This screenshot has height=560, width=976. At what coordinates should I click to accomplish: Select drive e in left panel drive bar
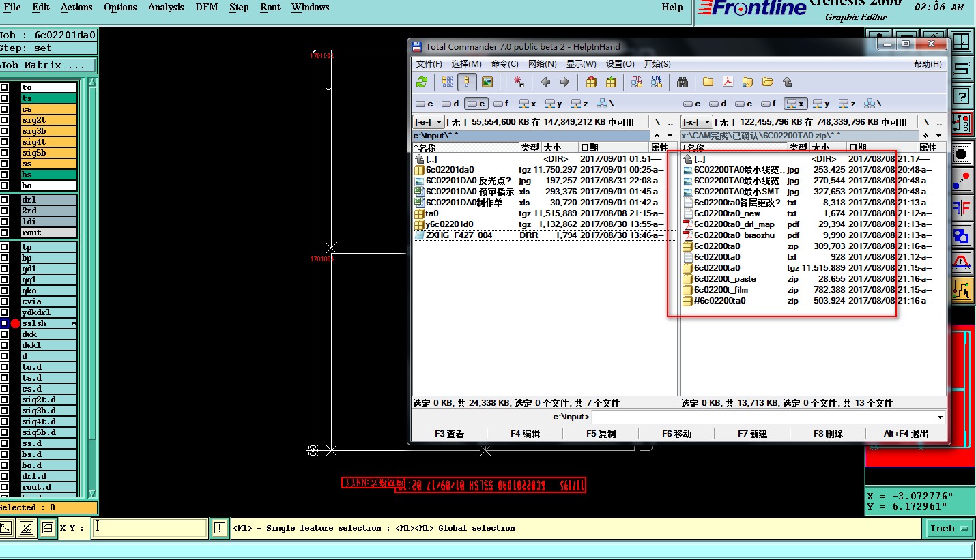(476, 104)
